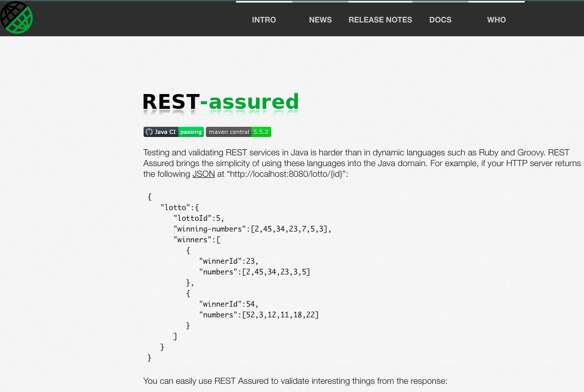584x392 pixels.
Task: Click the highlight bar above RELEASE NOTES
Action: click(380, 2)
